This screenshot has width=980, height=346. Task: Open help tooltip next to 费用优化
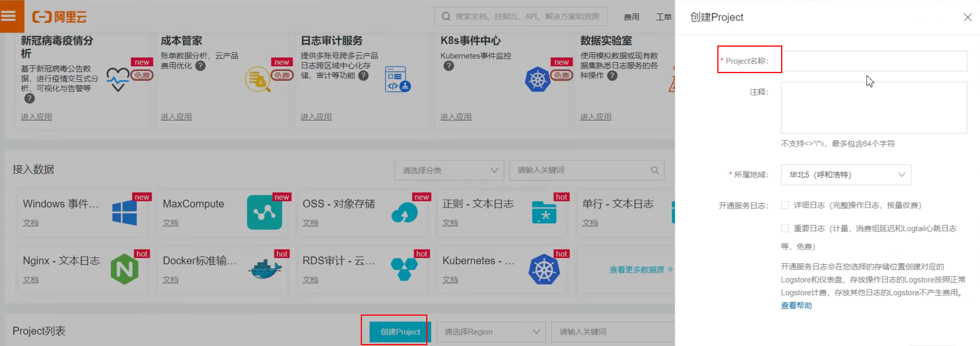[x=200, y=66]
